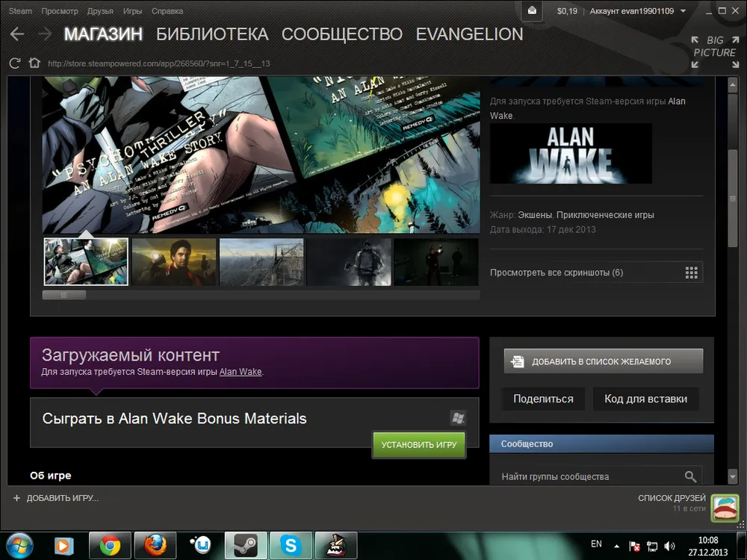This screenshot has height=560, width=747.
Task: Click Код для вставки button
Action: tap(645, 399)
